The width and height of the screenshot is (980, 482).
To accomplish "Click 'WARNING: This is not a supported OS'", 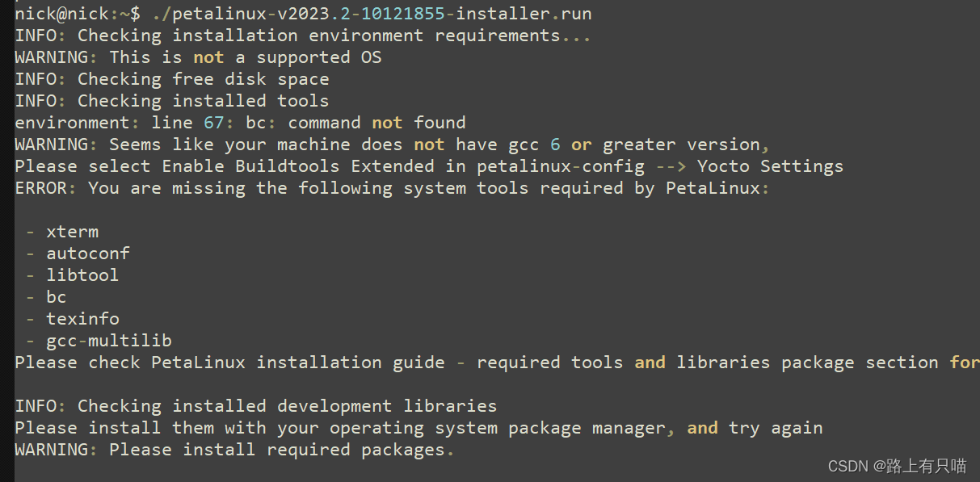I will [x=198, y=57].
